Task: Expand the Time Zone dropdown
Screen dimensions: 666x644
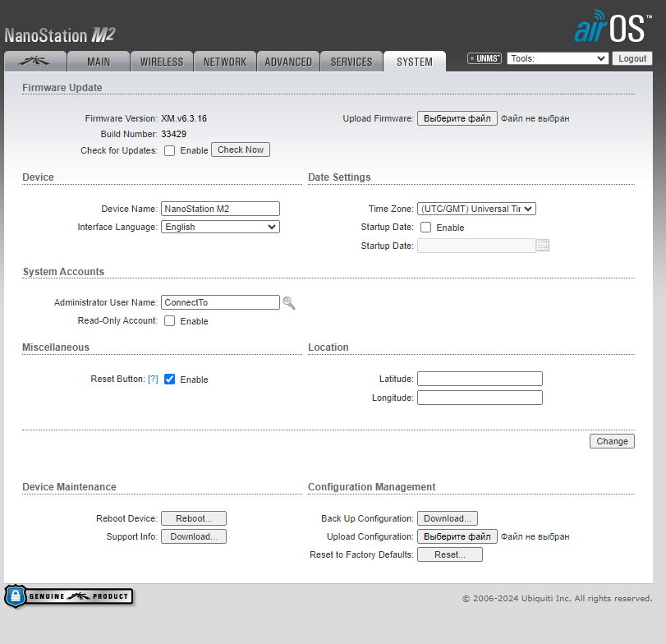Action: 476,209
